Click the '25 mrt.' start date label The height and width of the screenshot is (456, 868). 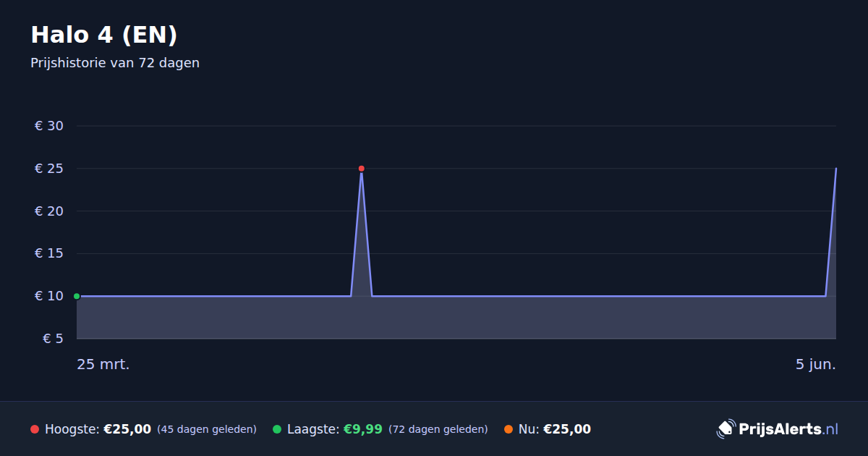pos(103,365)
